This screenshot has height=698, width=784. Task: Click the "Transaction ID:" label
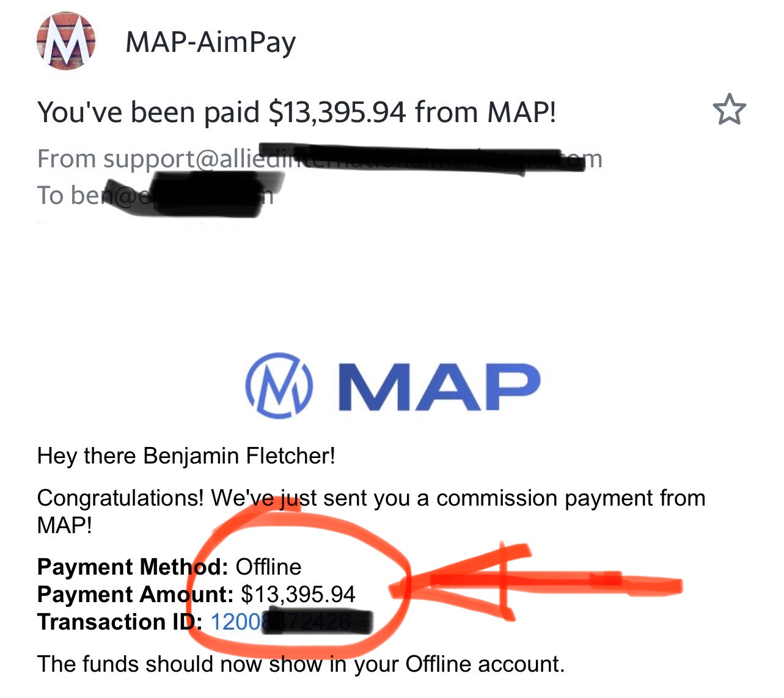[x=119, y=622]
